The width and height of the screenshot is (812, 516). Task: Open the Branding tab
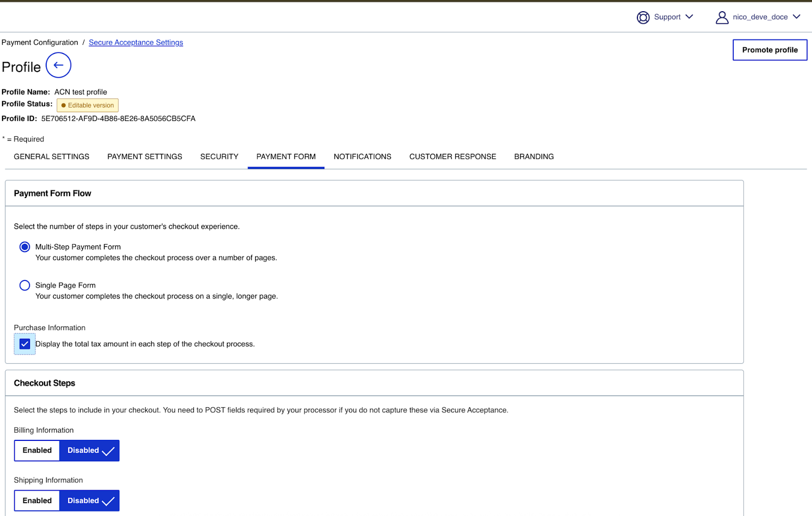(x=534, y=156)
